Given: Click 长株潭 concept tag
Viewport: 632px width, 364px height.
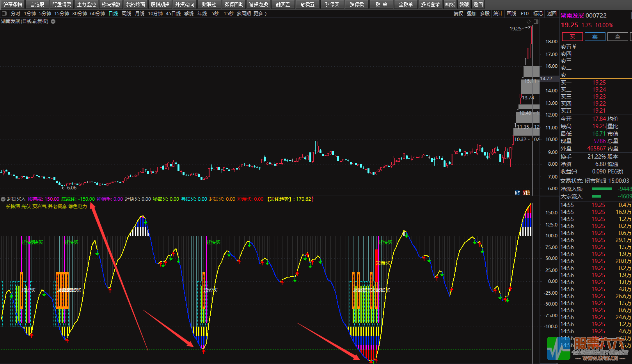Looking at the screenshot, I should 13,207.
